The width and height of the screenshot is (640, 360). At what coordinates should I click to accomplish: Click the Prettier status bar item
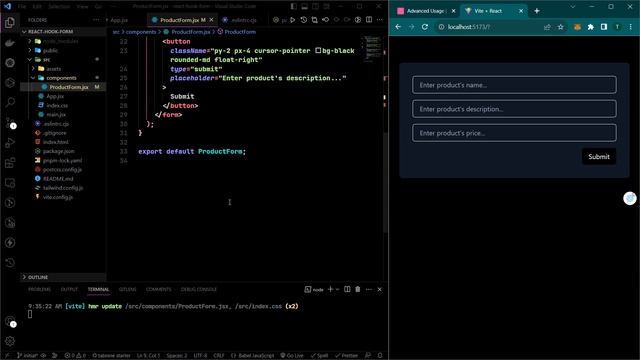(346, 356)
